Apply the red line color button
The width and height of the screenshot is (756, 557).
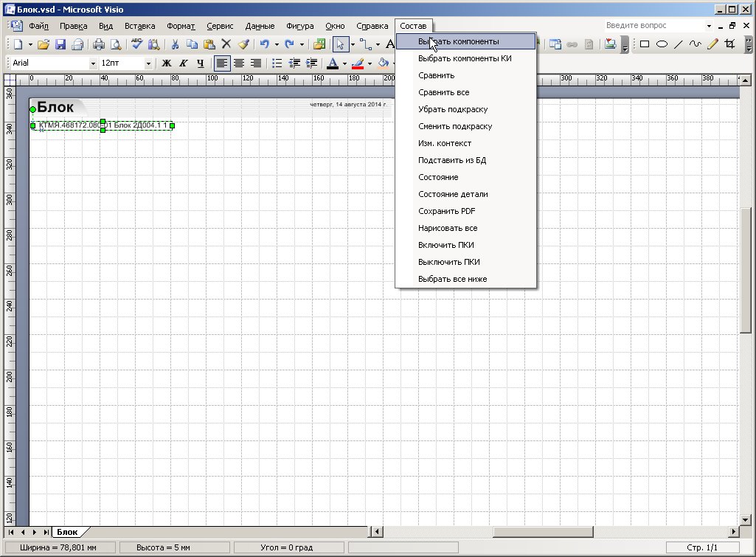[358, 63]
